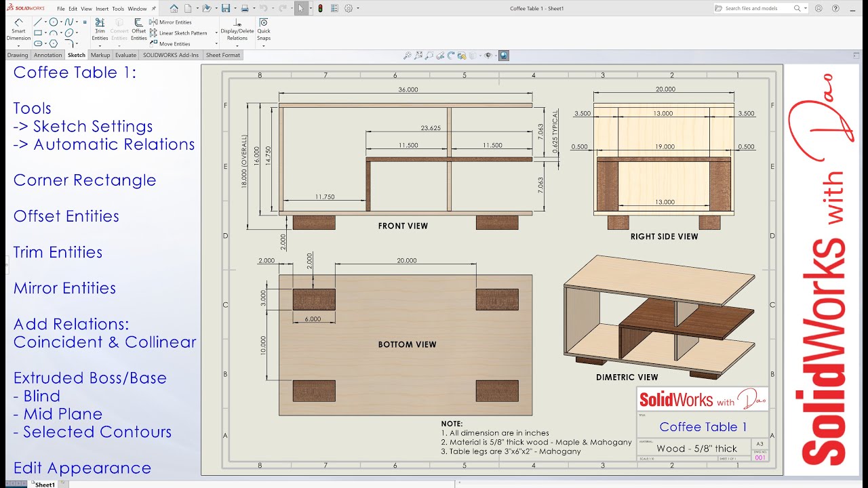Click the DIMETRIC VIEW label
Viewport: 868px width, 488px height.
point(627,377)
